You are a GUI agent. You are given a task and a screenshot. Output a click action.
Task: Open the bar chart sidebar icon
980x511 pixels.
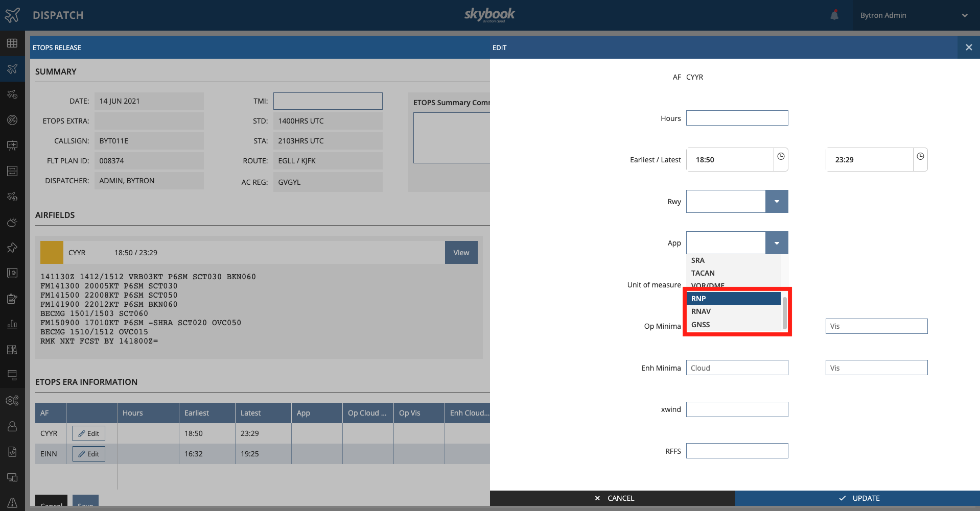pyautogui.click(x=12, y=324)
